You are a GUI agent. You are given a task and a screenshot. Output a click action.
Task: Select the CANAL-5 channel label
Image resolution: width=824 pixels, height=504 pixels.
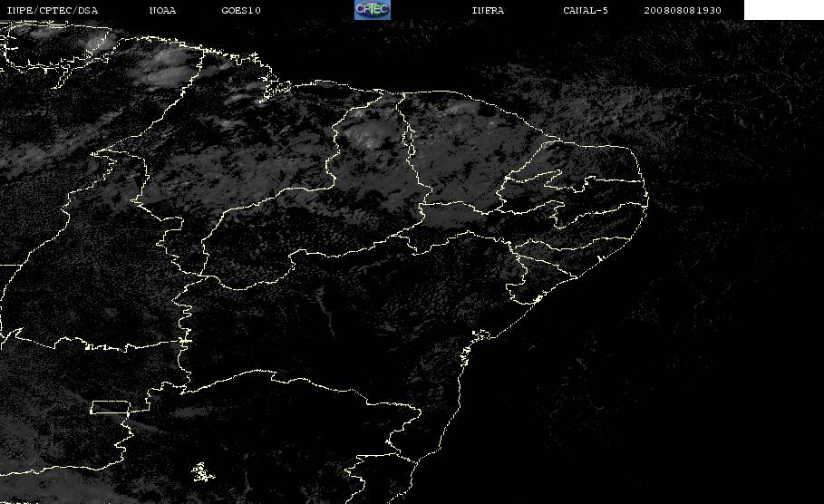click(586, 10)
